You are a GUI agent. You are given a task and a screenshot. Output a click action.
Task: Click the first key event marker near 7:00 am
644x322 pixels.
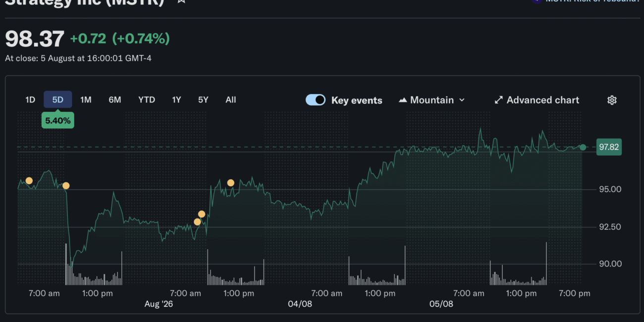[x=29, y=181]
